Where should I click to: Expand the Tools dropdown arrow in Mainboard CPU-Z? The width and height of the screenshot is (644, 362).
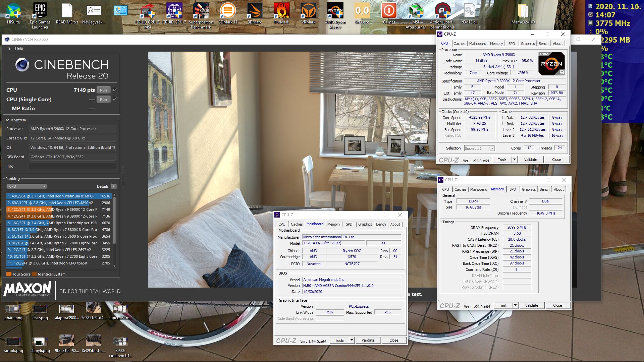coord(352,340)
